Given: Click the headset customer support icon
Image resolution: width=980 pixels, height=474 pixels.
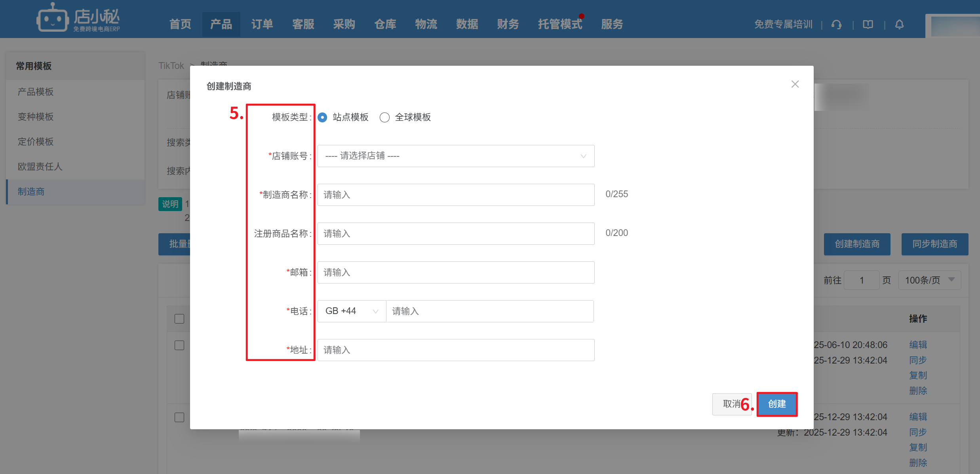Looking at the screenshot, I should pyautogui.click(x=836, y=25).
